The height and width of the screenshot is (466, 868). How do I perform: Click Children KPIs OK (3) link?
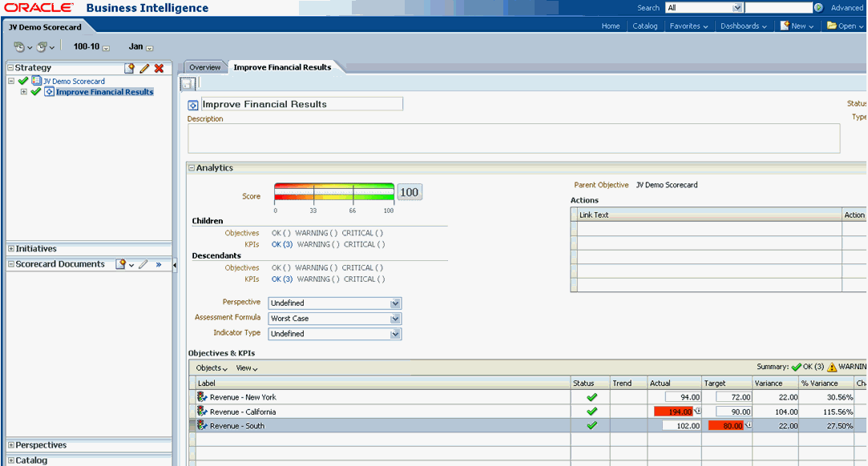[x=282, y=244]
